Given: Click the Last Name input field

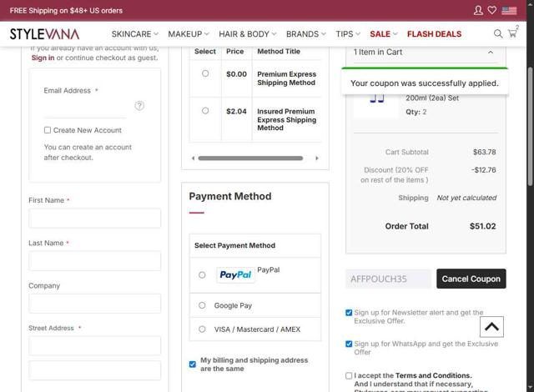Looking at the screenshot, I should point(94,261).
